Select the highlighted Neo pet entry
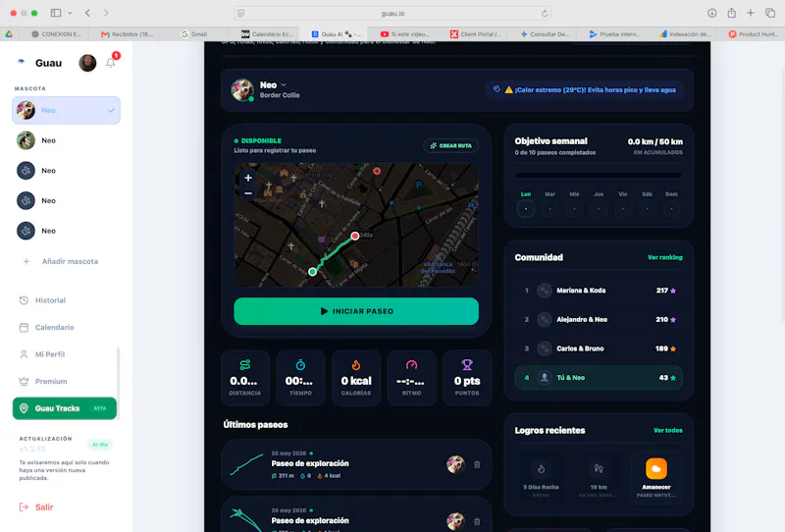 (x=66, y=110)
